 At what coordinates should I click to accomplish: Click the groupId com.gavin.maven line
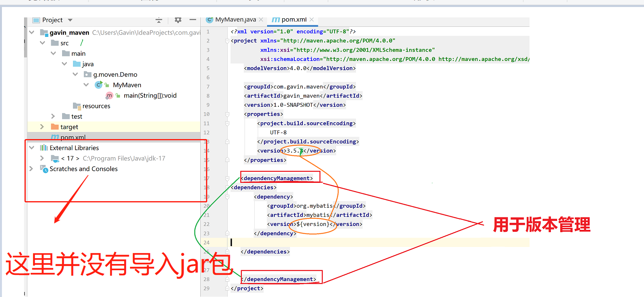point(300,87)
